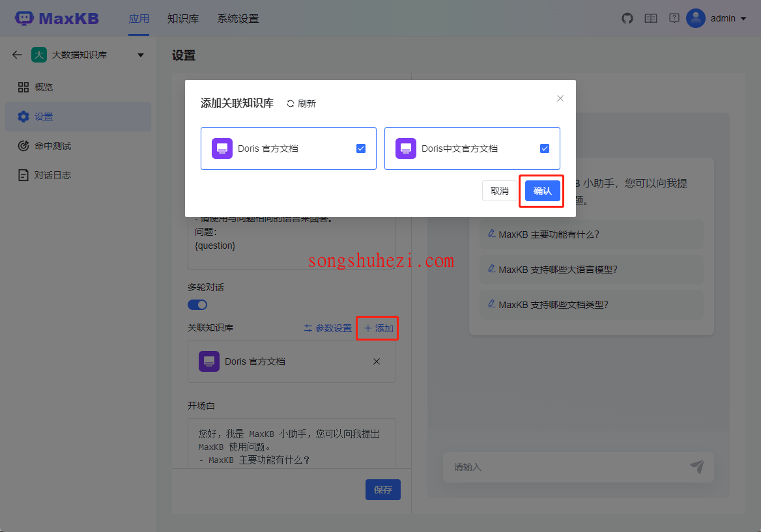
Task: Click the edit icon beside 支持哪些文档类型
Action: coord(492,304)
